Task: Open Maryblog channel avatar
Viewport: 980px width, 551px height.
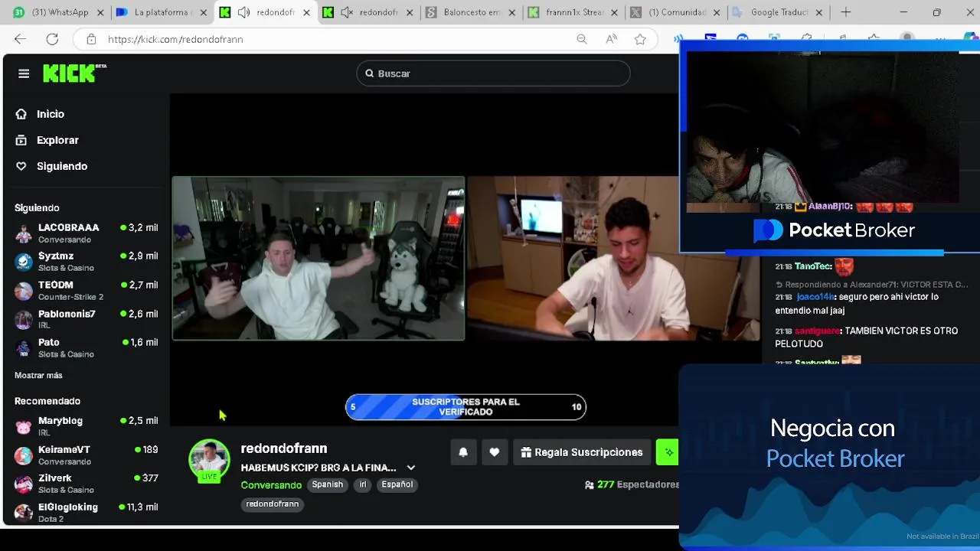Action: [x=24, y=426]
